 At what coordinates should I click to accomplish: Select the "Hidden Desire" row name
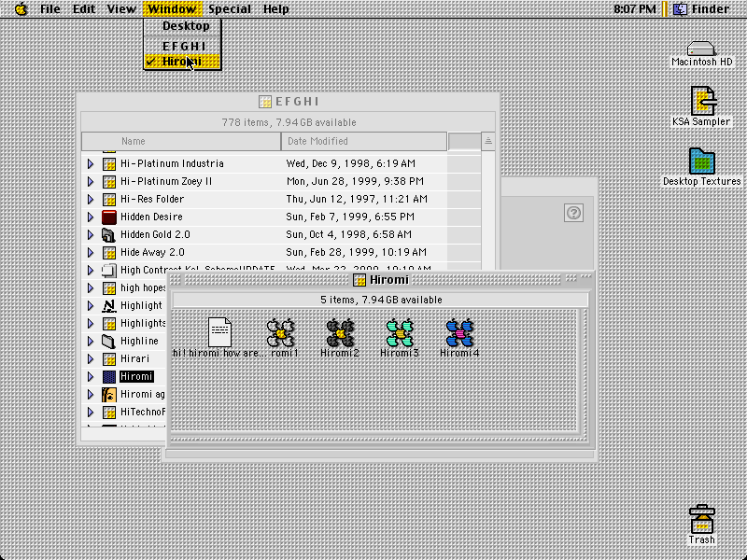(x=151, y=217)
